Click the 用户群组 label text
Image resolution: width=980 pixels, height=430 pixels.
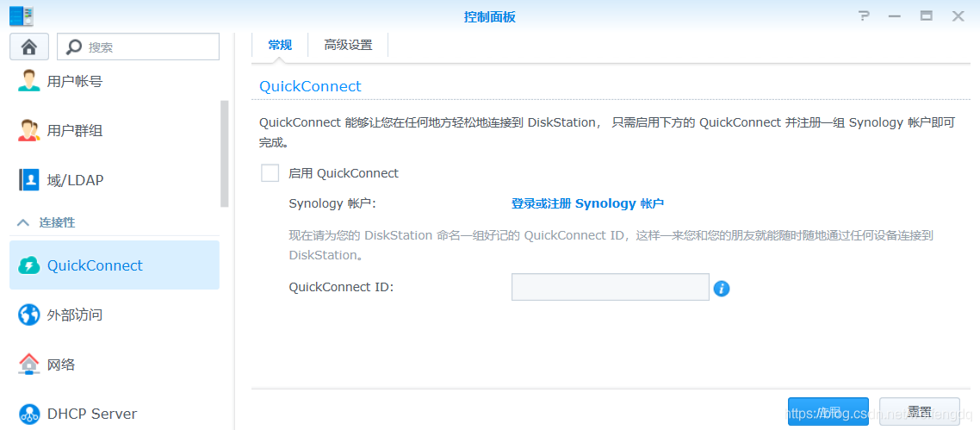(74, 131)
